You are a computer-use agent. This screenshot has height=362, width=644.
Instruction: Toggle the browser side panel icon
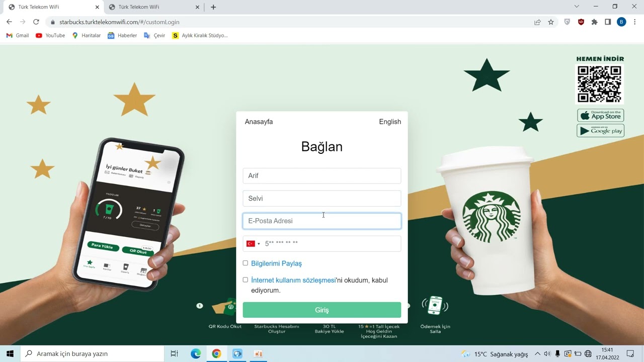tap(608, 22)
